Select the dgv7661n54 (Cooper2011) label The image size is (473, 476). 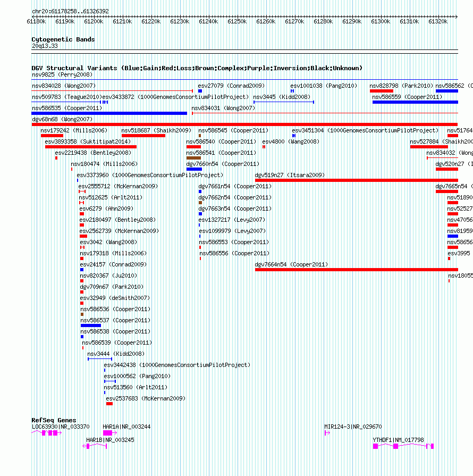coord(235,186)
